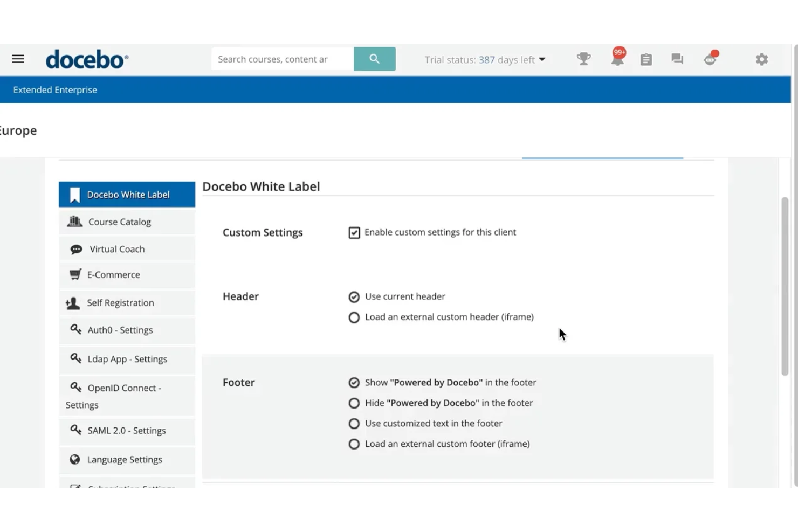This screenshot has width=798, height=532.
Task: Click the checklist clipboard icon
Action: [x=646, y=59]
